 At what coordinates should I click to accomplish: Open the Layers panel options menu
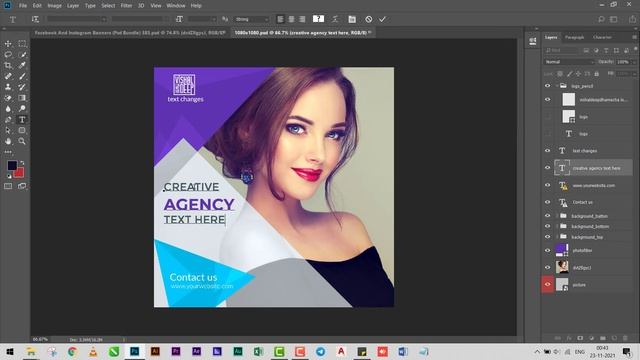point(634,37)
